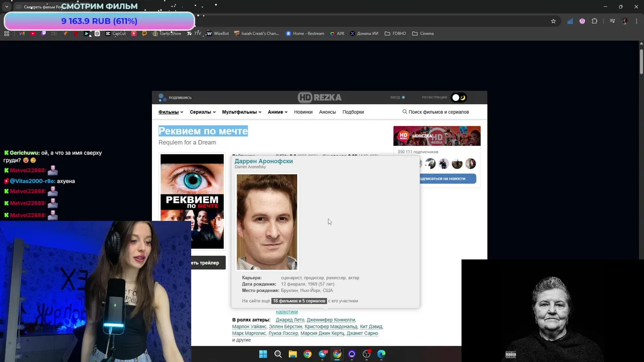This screenshot has width=644, height=362.
Task: Open actor Джаред Лето link
Action: 290,320
